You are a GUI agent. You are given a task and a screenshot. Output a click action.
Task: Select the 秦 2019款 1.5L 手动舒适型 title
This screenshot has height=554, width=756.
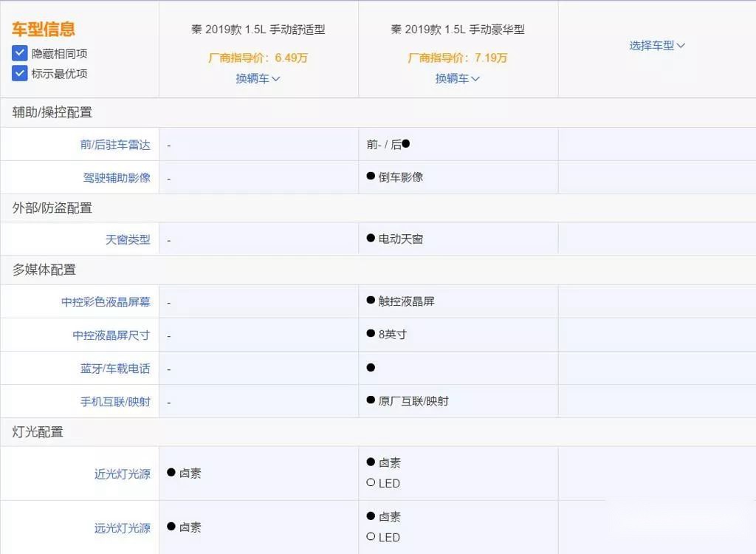pyautogui.click(x=258, y=30)
